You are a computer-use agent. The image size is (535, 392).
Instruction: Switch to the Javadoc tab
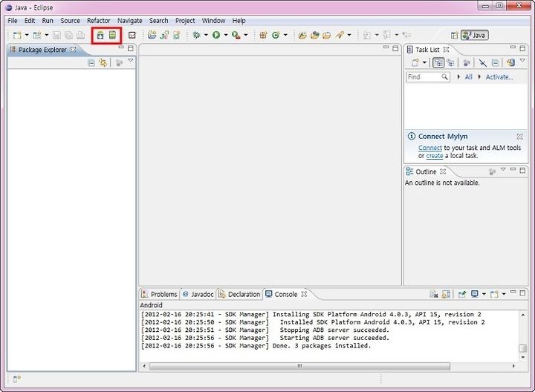[198, 294]
